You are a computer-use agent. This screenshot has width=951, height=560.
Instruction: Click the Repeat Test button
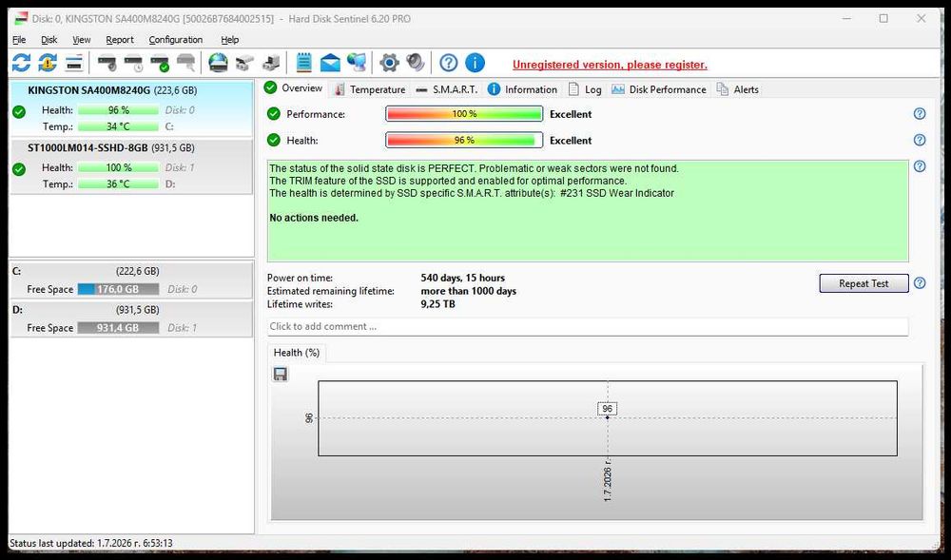[x=864, y=283]
